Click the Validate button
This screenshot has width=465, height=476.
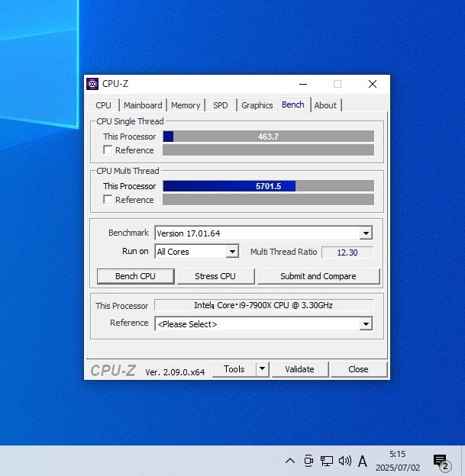point(299,369)
